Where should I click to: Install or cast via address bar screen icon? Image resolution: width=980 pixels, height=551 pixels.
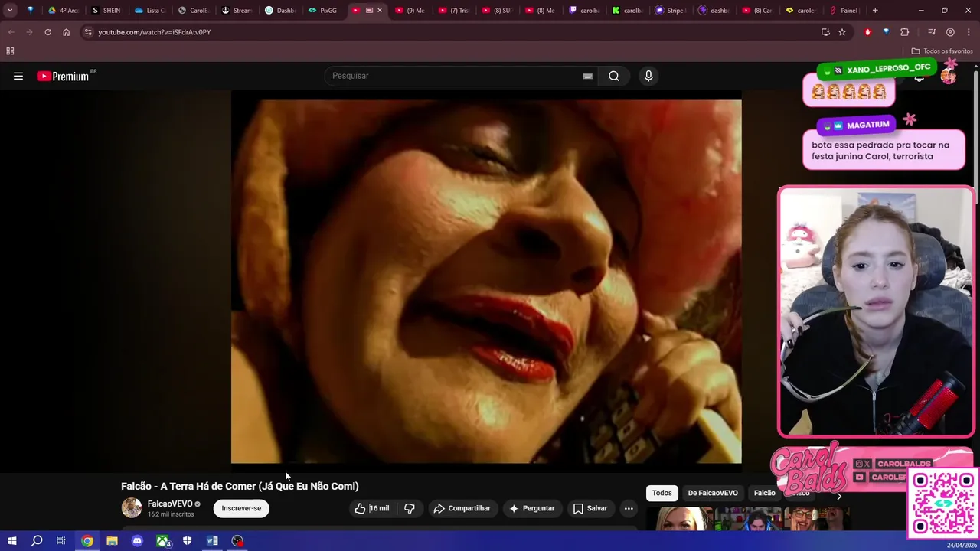pyautogui.click(x=825, y=32)
